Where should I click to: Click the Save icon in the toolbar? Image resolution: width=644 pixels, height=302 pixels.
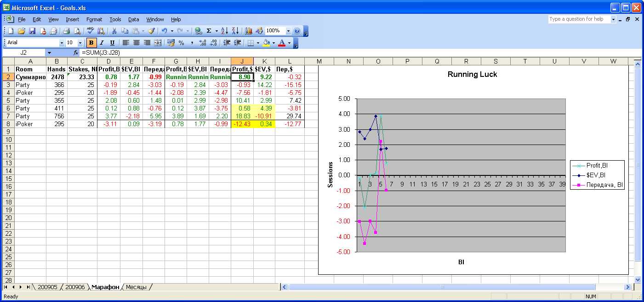point(32,31)
